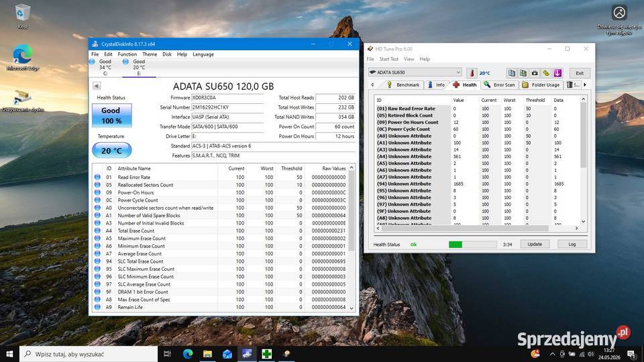
Task: Open the File menu in CrystalDiskInfo
Action: point(95,54)
